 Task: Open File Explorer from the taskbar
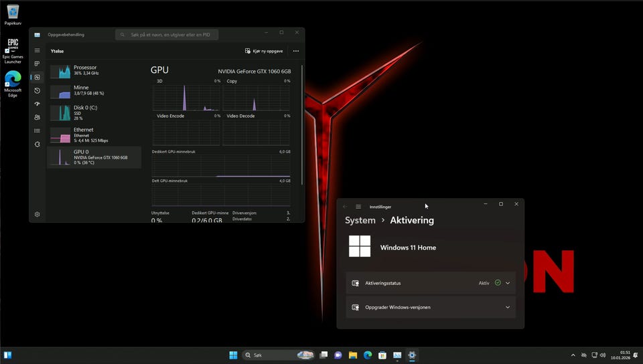coord(353,355)
